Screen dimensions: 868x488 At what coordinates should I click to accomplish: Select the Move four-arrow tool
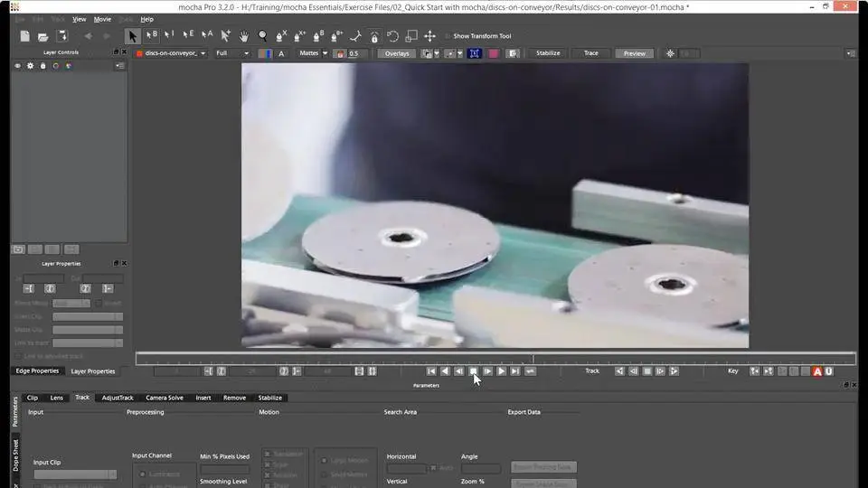pos(429,36)
